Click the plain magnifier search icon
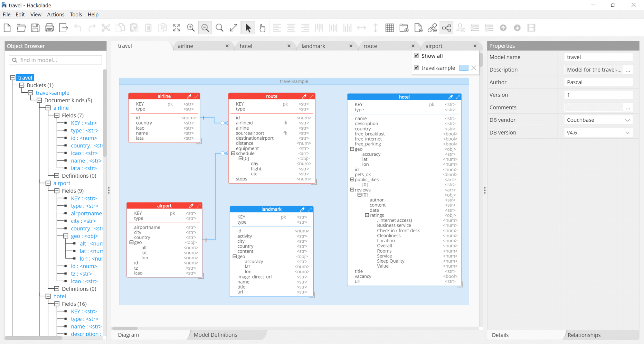 [220, 28]
